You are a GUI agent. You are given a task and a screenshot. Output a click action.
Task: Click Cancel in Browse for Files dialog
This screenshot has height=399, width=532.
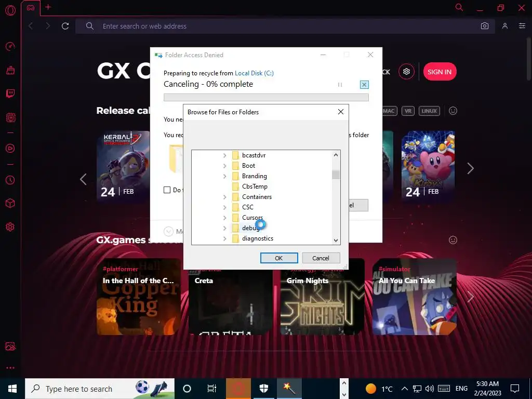pyautogui.click(x=321, y=258)
